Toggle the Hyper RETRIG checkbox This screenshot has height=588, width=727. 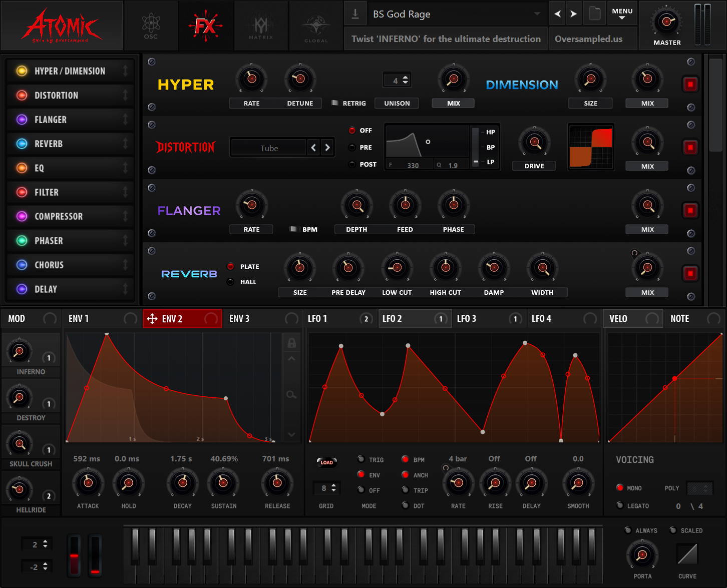pos(335,103)
